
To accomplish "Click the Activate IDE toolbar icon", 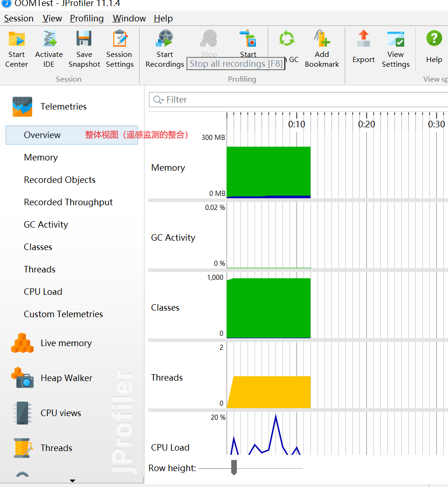I will 49,49.
